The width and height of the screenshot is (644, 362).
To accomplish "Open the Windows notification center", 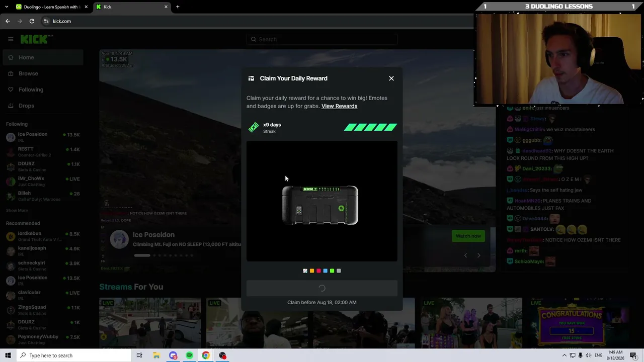I will 633,355.
